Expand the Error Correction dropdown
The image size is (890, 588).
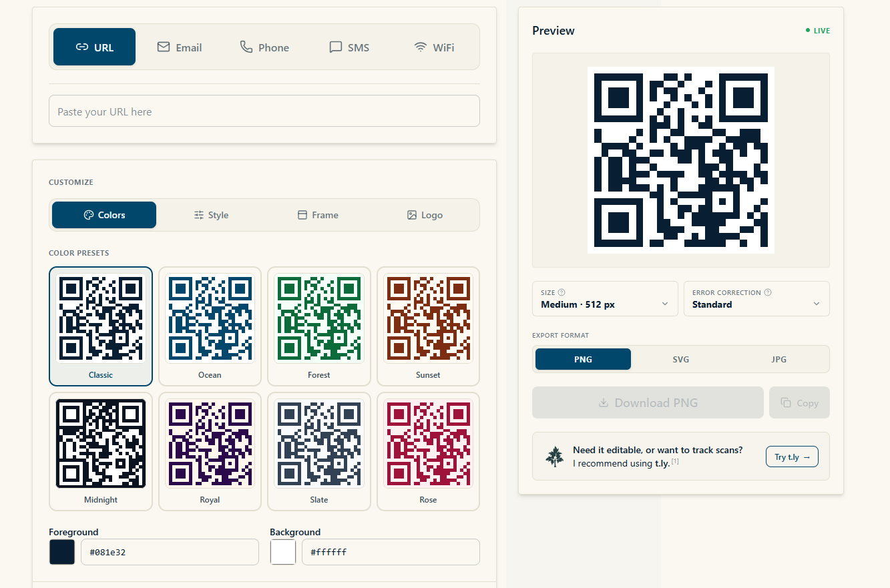(756, 298)
